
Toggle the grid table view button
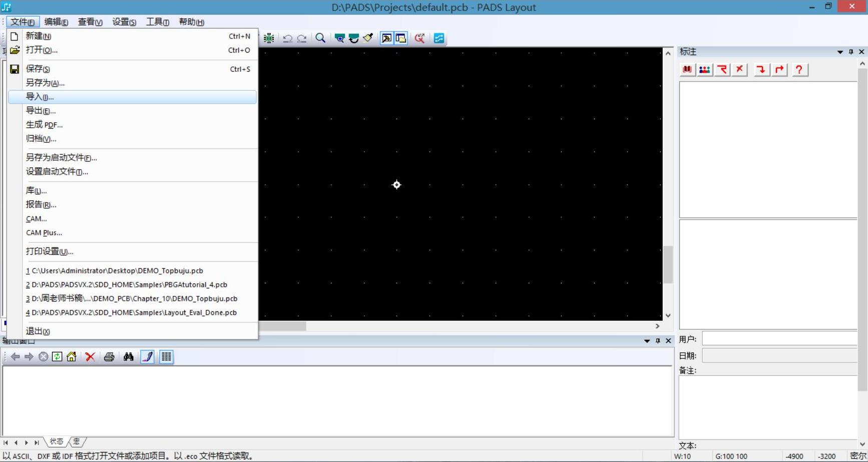click(166, 356)
